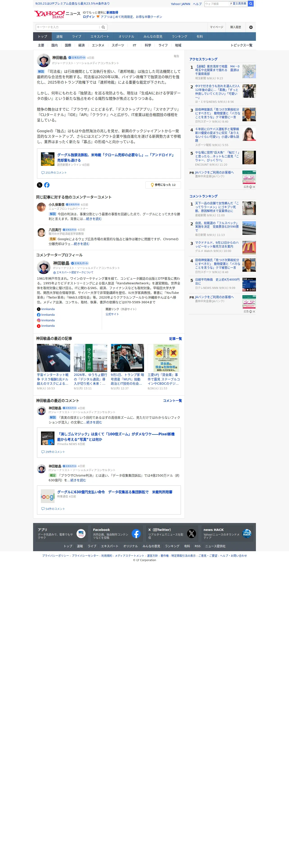Click footer X (旧Twitter) round icon
The height and width of the screenshot is (868, 289).
(x=192, y=533)
